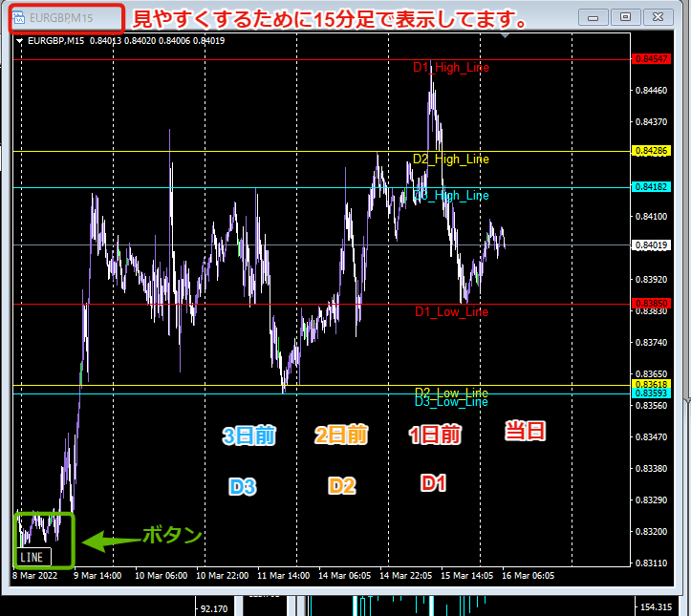Expand the chart info triangle beside EURGBP,M15
This screenshot has width=691, height=616.
[x=19, y=41]
